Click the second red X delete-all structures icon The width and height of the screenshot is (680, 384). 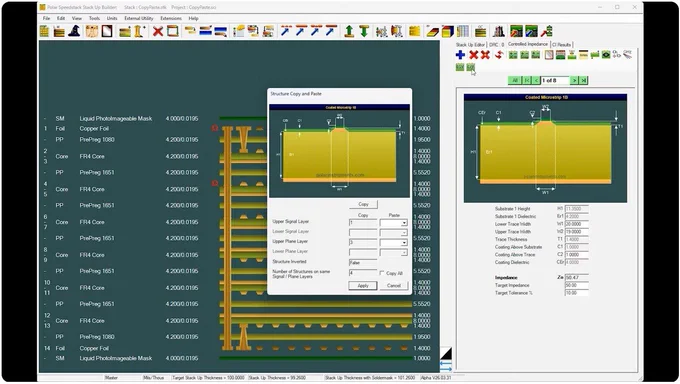pos(485,55)
